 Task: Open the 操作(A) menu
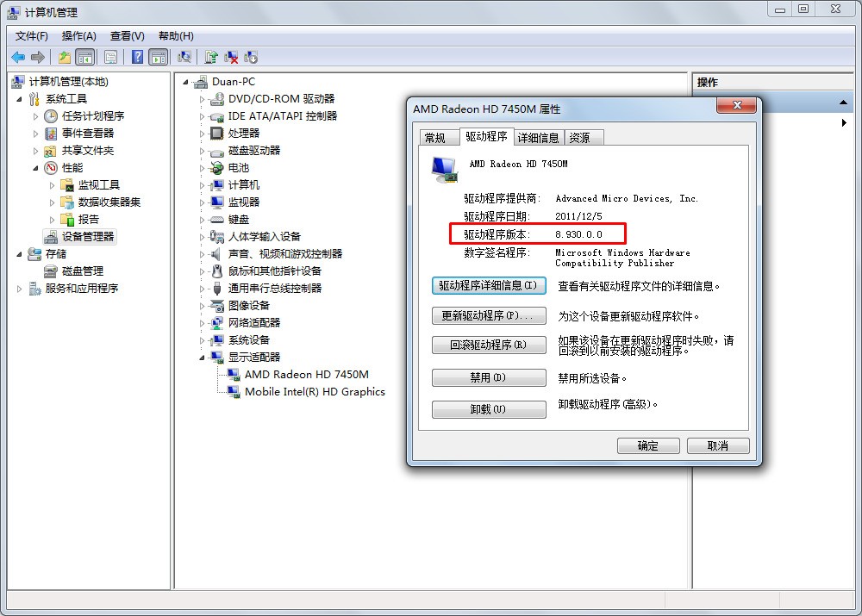tap(78, 36)
